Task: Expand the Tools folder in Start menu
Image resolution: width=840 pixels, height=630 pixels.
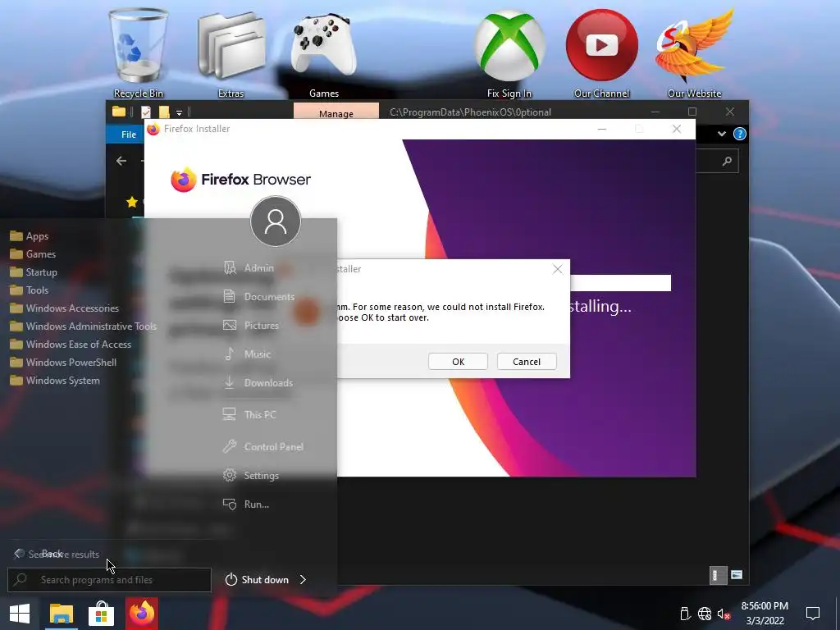Action: (x=30, y=290)
